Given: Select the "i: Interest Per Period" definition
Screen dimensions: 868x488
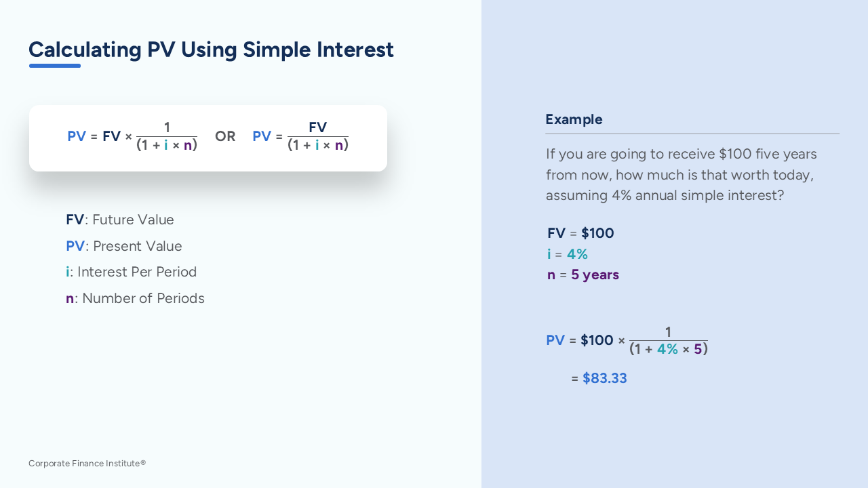Looking at the screenshot, I should coord(132,272).
